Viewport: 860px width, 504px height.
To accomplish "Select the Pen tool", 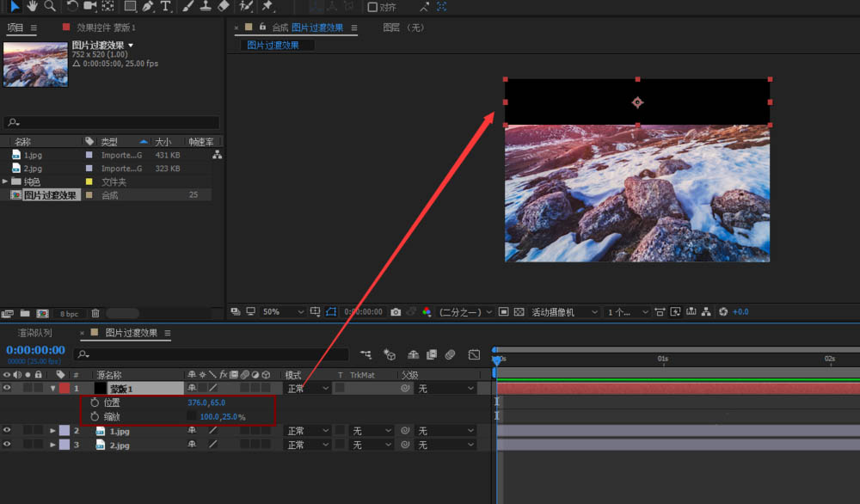I will pos(148,6).
